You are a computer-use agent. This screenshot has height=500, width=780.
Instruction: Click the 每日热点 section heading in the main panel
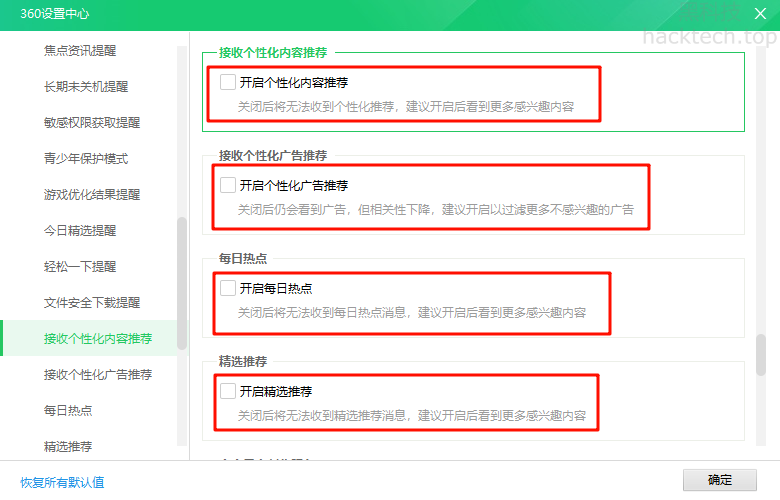(243, 259)
